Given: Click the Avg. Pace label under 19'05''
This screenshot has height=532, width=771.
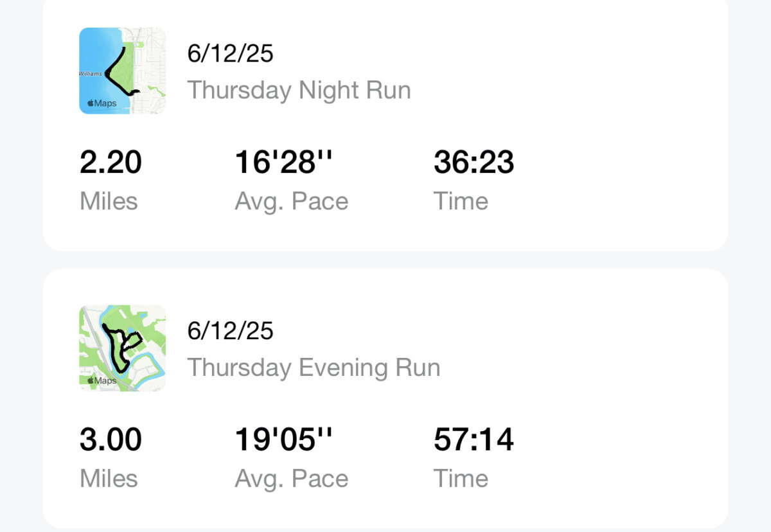Looking at the screenshot, I should [292, 479].
